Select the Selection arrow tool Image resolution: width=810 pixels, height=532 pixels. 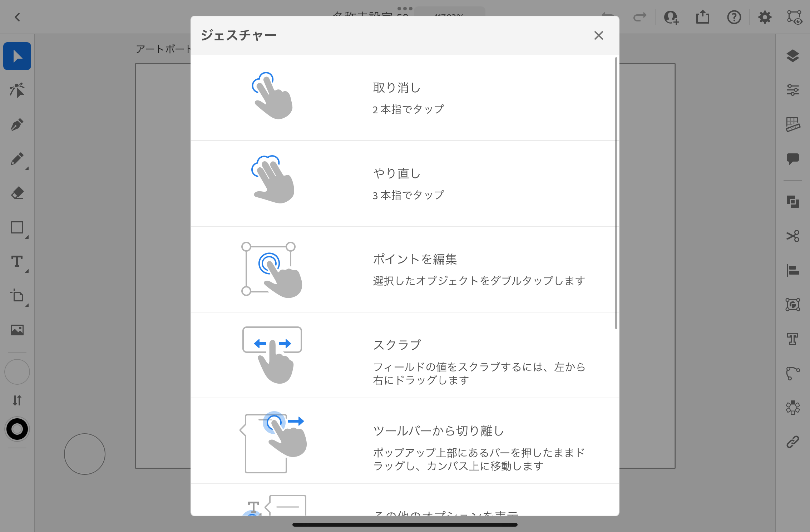(17, 56)
